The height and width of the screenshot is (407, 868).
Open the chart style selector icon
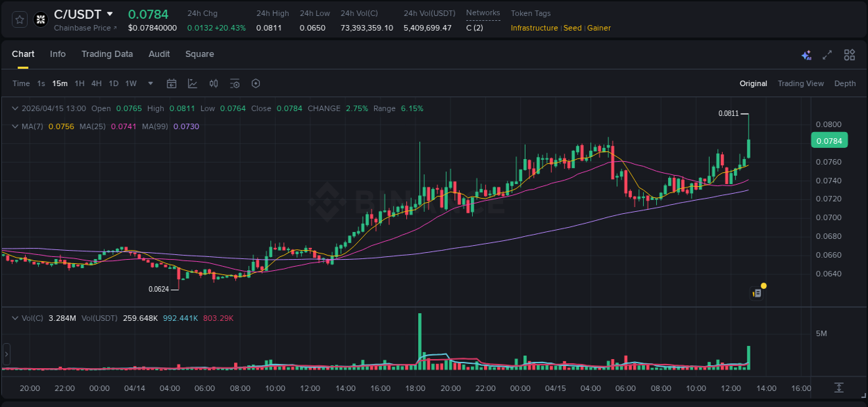tap(192, 83)
